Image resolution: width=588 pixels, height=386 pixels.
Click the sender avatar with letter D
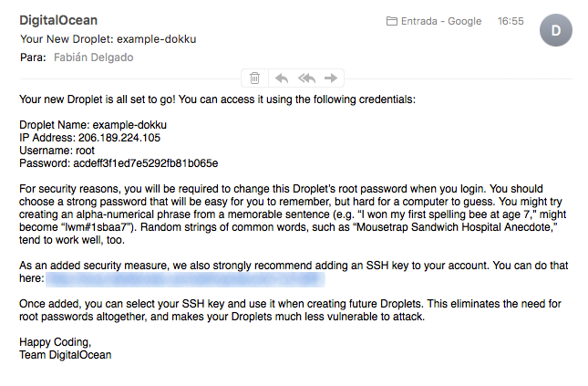pyautogui.click(x=556, y=31)
